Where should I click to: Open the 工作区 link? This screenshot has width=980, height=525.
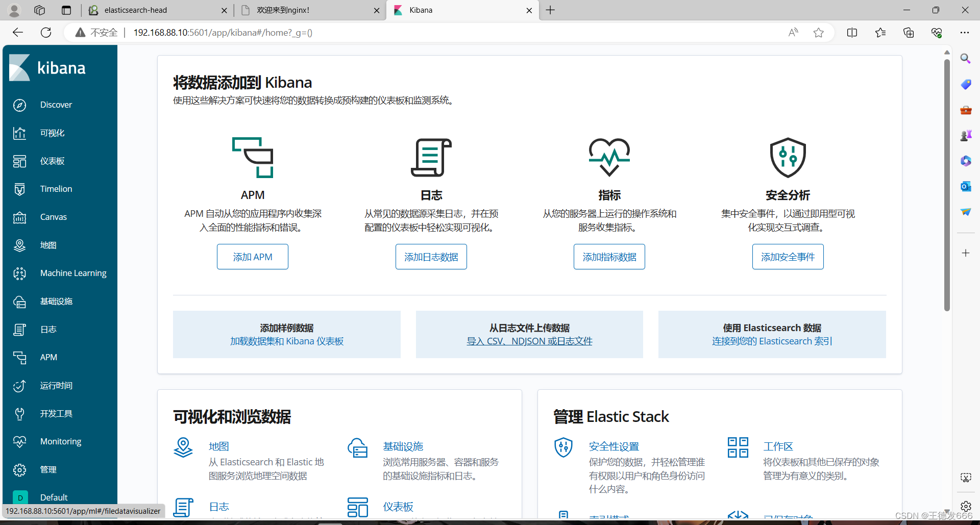(x=778, y=446)
